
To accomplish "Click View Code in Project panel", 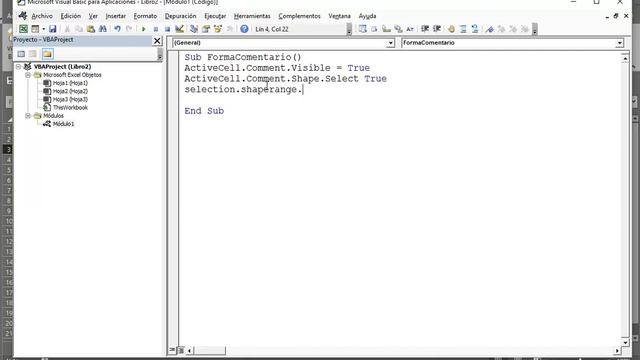I will tap(21, 54).
